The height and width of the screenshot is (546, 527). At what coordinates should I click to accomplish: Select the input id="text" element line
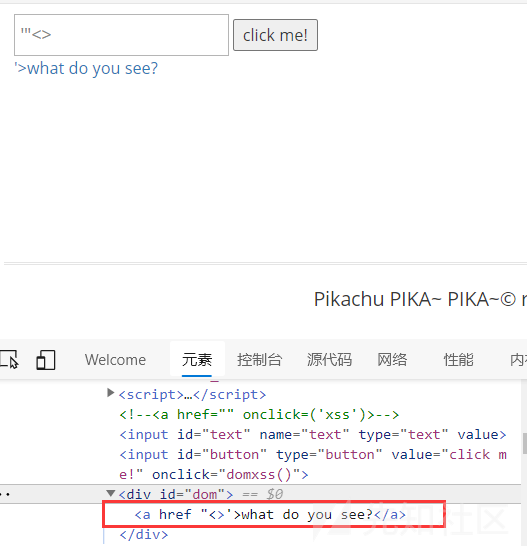click(x=312, y=435)
